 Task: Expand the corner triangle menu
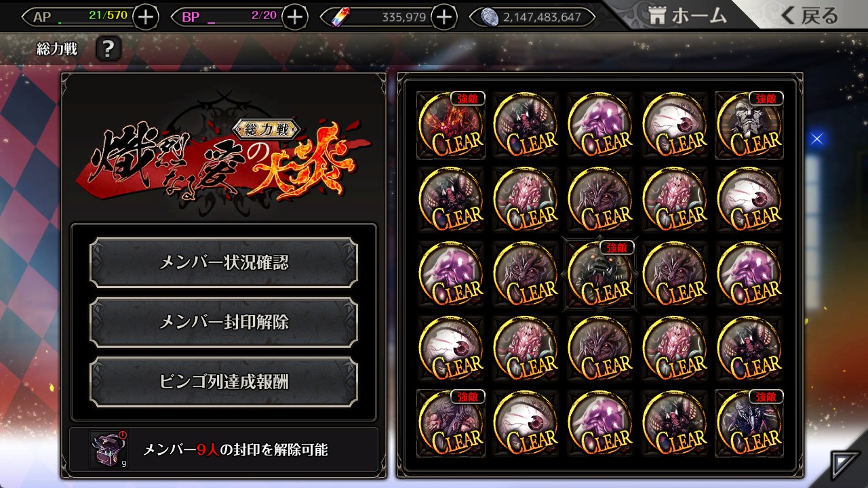pyautogui.click(x=845, y=466)
